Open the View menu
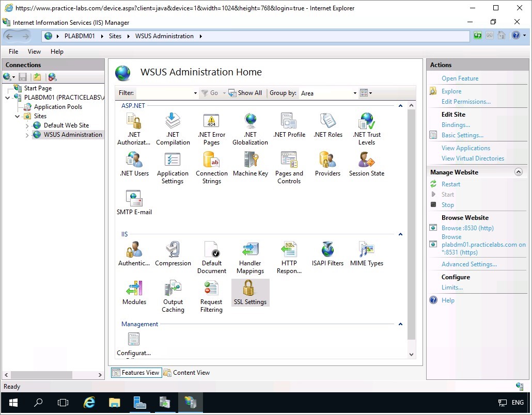The height and width of the screenshot is (415, 532). (x=34, y=52)
